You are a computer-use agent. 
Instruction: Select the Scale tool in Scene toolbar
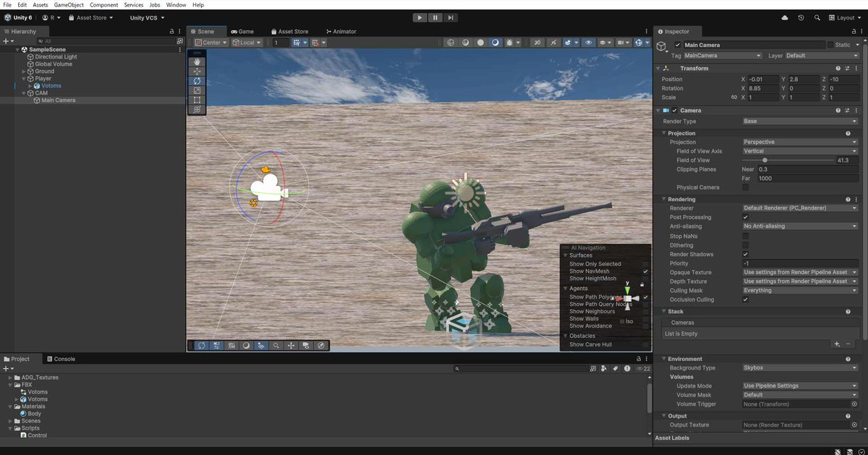pyautogui.click(x=197, y=90)
